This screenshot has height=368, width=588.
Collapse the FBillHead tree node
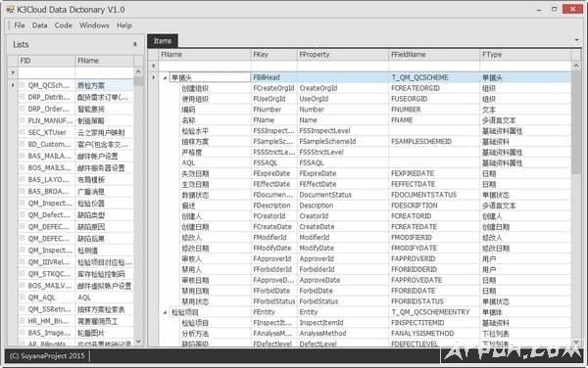coord(165,78)
